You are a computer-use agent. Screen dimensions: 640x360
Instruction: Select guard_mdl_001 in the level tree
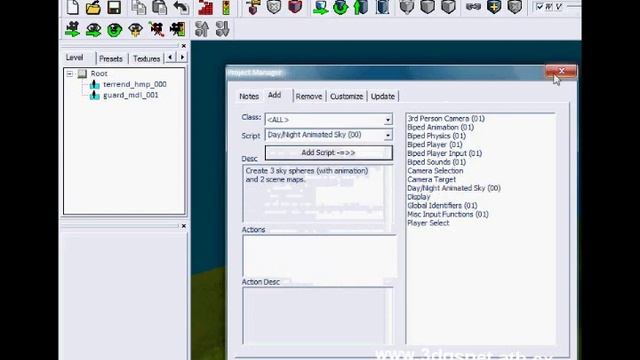pos(131,95)
